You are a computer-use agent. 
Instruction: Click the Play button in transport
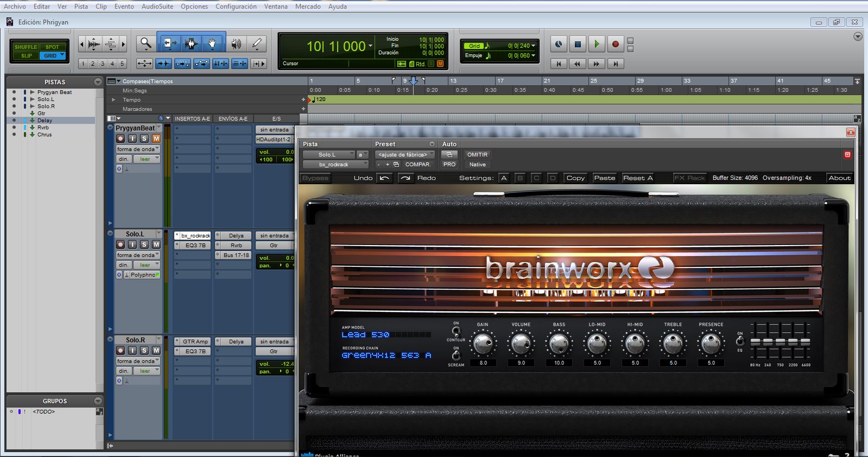click(596, 44)
